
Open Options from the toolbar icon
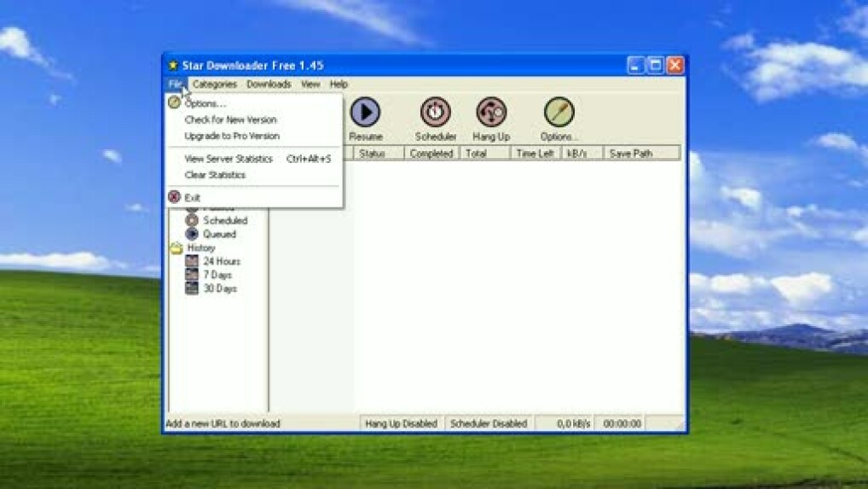[558, 113]
